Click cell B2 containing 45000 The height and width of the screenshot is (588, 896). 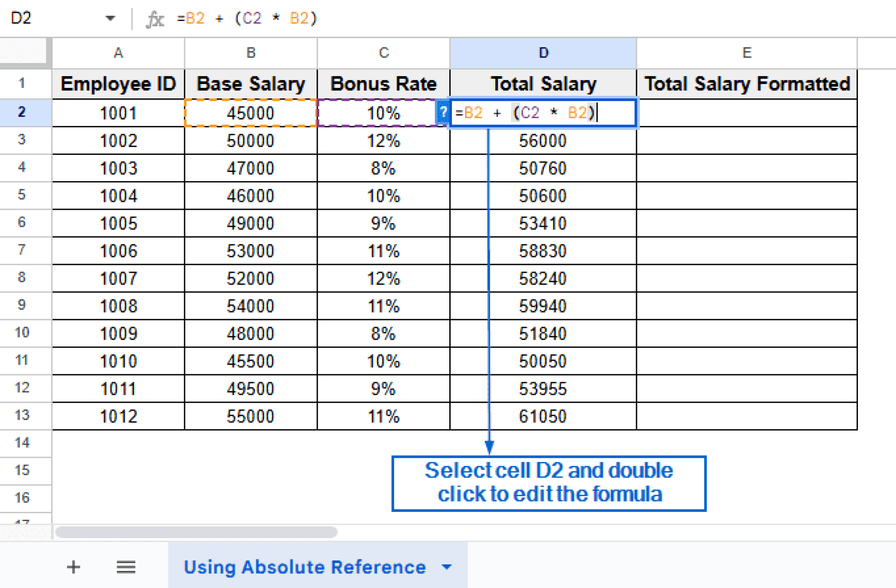point(250,113)
